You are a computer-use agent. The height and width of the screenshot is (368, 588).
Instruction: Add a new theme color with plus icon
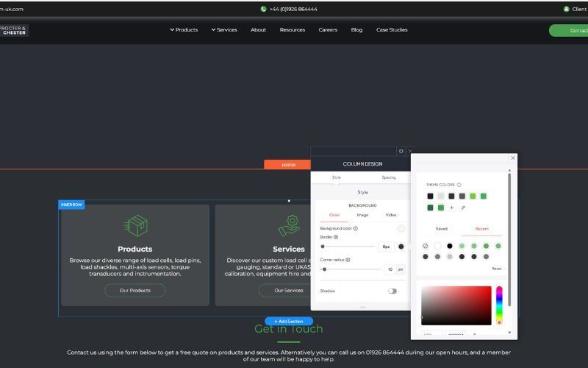tap(451, 208)
